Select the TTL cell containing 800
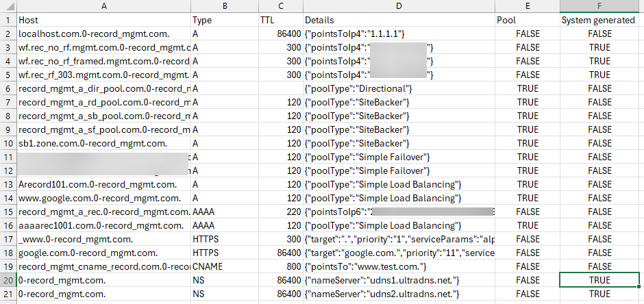 tap(280, 266)
